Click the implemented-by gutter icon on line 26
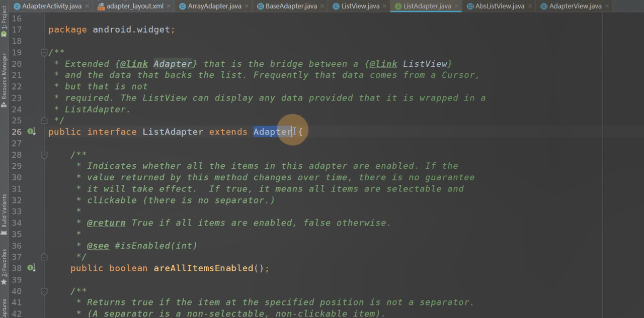The width and height of the screenshot is (644, 318). click(x=31, y=132)
